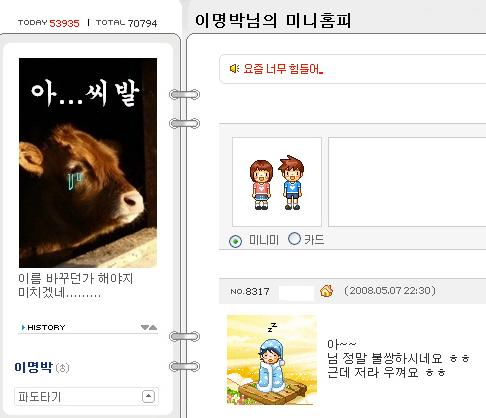Click the speaker icon beside status message

point(234,69)
